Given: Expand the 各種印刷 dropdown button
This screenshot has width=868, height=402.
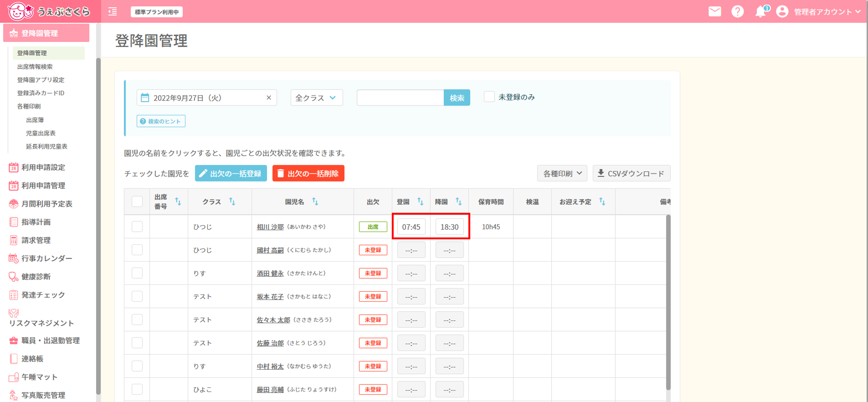Looking at the screenshot, I should (562, 173).
